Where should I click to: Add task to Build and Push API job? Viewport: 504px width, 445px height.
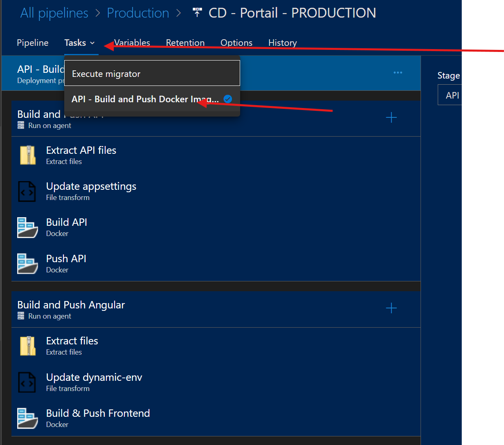tap(391, 118)
